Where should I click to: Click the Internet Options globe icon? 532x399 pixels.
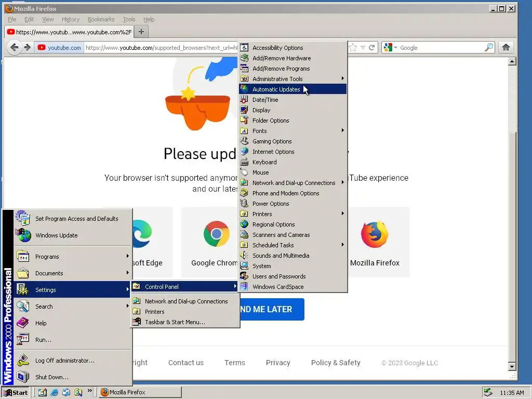[x=244, y=152]
